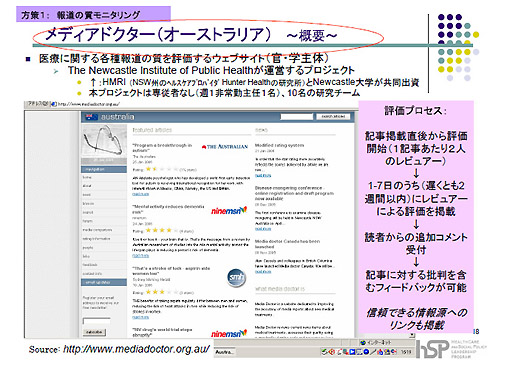
Task: Click the round smh logo
Action: [x=236, y=278]
